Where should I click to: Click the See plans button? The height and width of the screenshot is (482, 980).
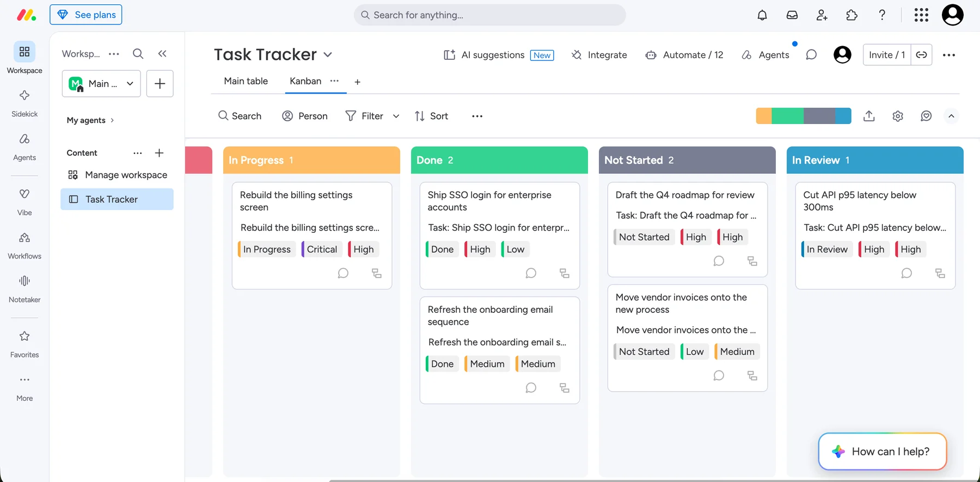point(86,15)
